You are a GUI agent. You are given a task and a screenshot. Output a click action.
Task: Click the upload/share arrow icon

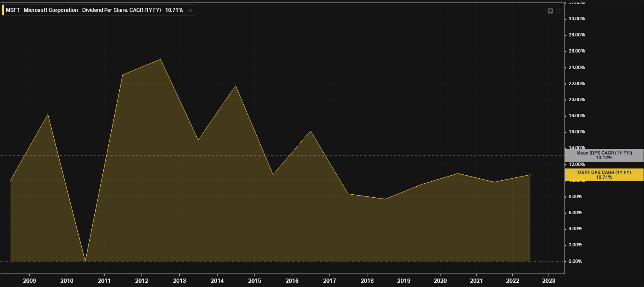[550, 11]
